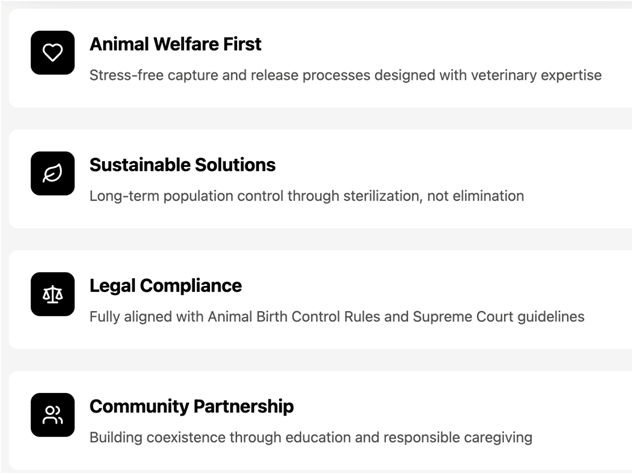Click gray gap above Community Partnership card
The height and width of the screenshot is (474, 633).
pos(316,360)
